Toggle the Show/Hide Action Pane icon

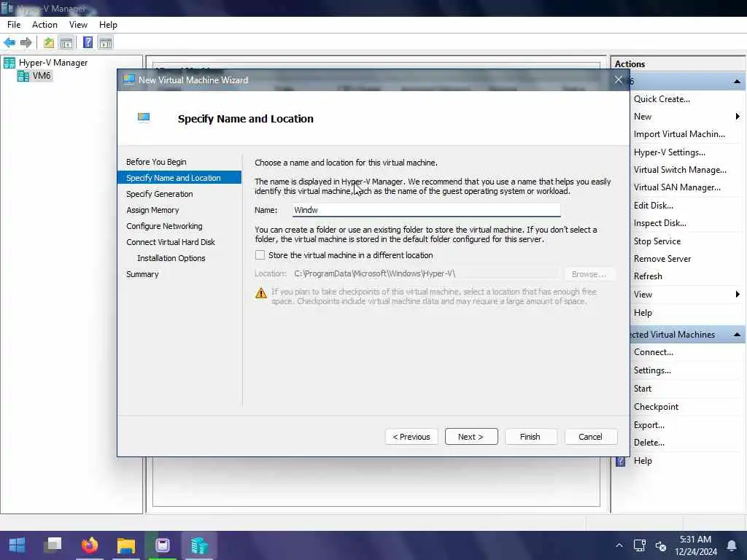(105, 43)
